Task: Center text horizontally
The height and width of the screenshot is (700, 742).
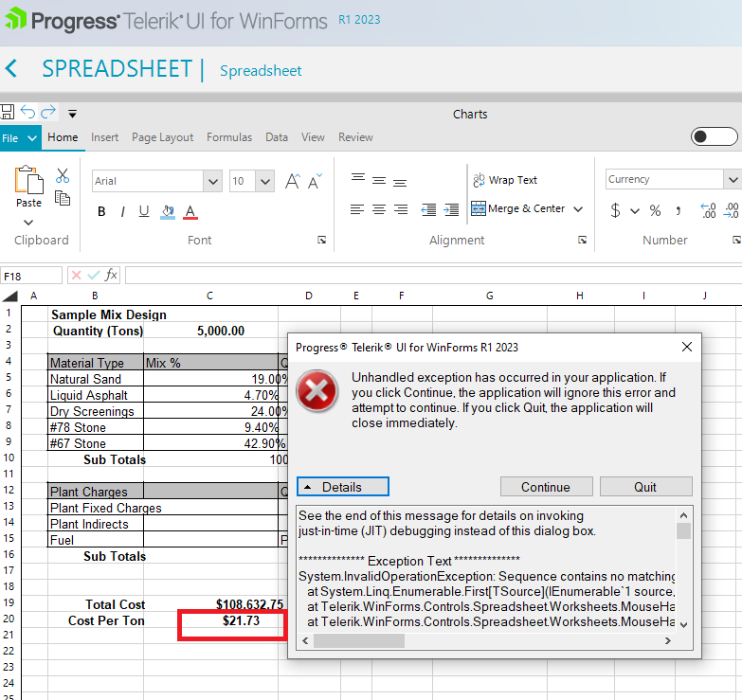Action: point(378,209)
